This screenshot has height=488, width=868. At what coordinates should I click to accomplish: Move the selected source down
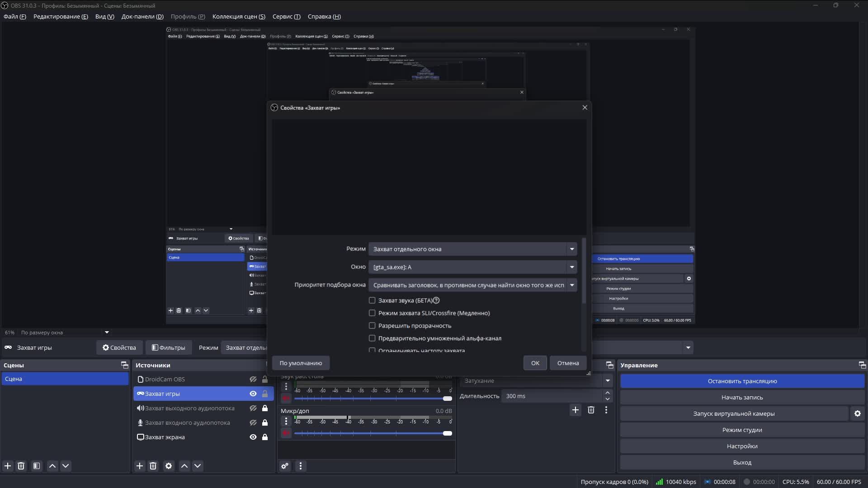(198, 466)
